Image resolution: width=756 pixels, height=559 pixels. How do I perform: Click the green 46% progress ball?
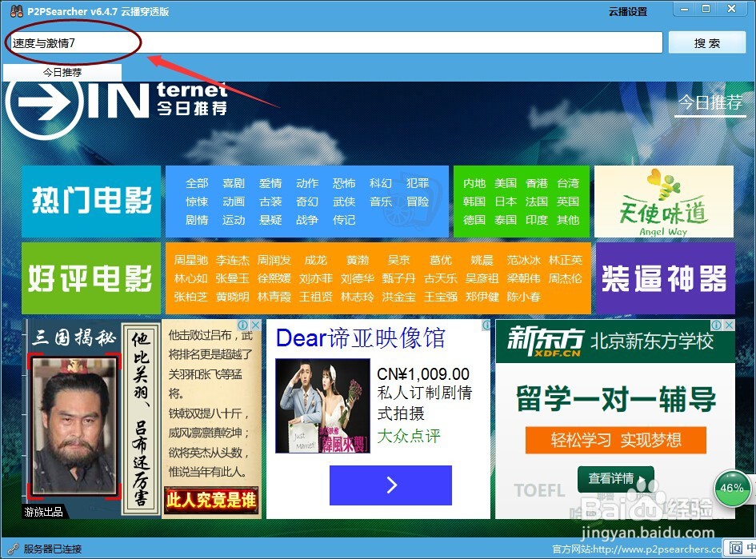732,488
